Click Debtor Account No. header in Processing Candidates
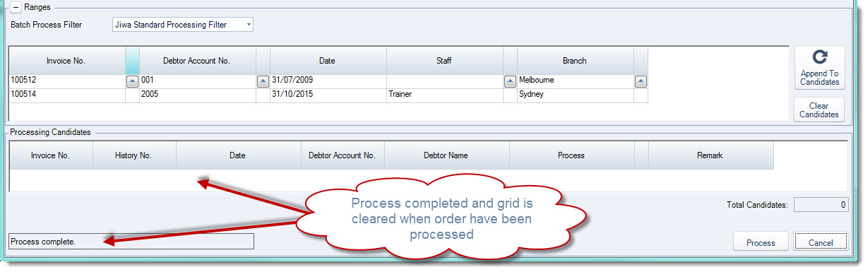Viewport: 868px width, 272px height. tap(343, 155)
